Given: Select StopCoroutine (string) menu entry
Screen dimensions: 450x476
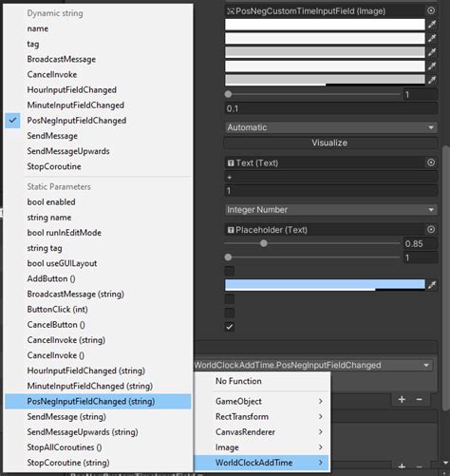Looking at the screenshot, I should [x=98, y=463].
